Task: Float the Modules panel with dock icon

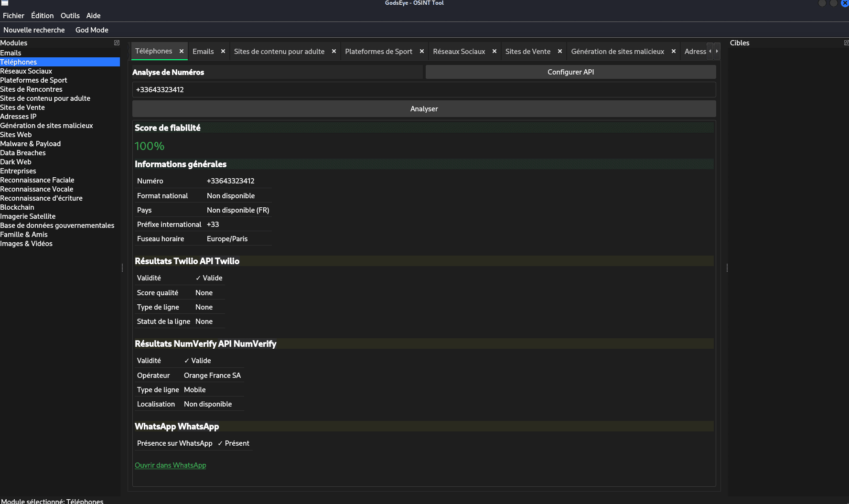Action: (117, 43)
